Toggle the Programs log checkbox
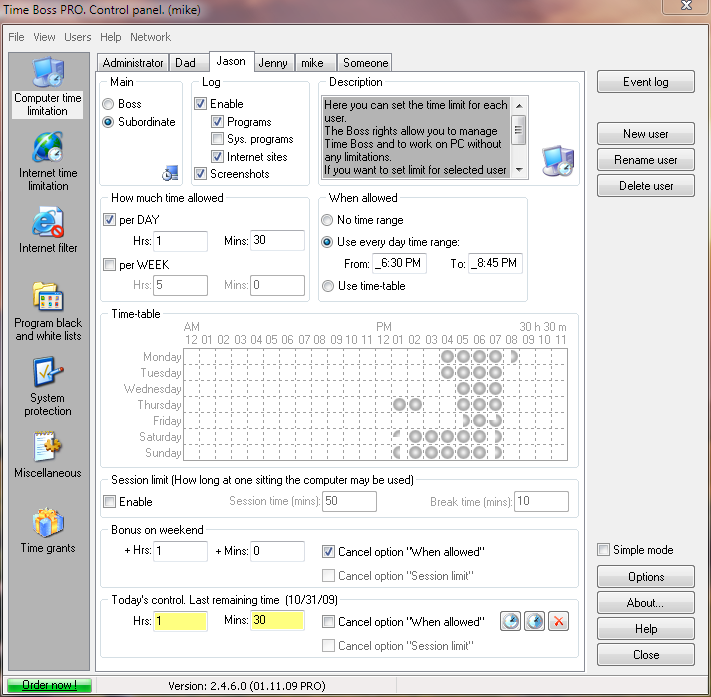The width and height of the screenshot is (711, 697). 217,122
